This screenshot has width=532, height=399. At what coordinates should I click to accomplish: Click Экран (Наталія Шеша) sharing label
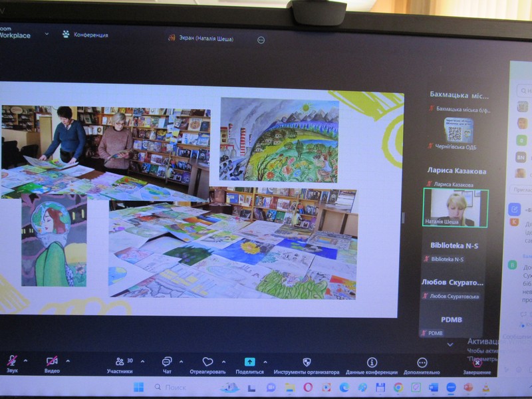pos(206,39)
